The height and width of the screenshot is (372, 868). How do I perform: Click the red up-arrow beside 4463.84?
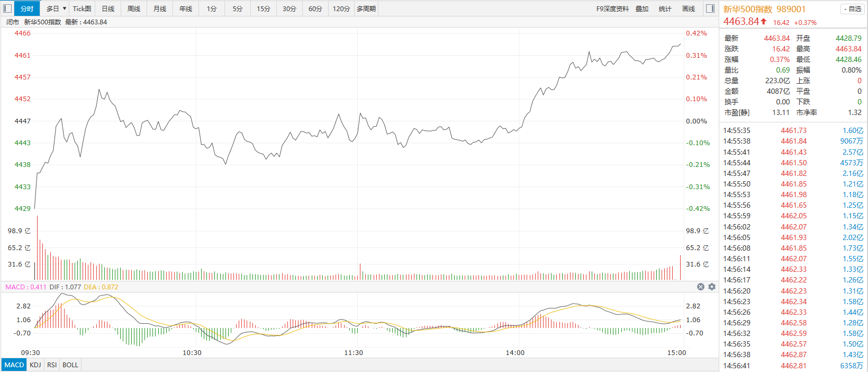coord(764,22)
